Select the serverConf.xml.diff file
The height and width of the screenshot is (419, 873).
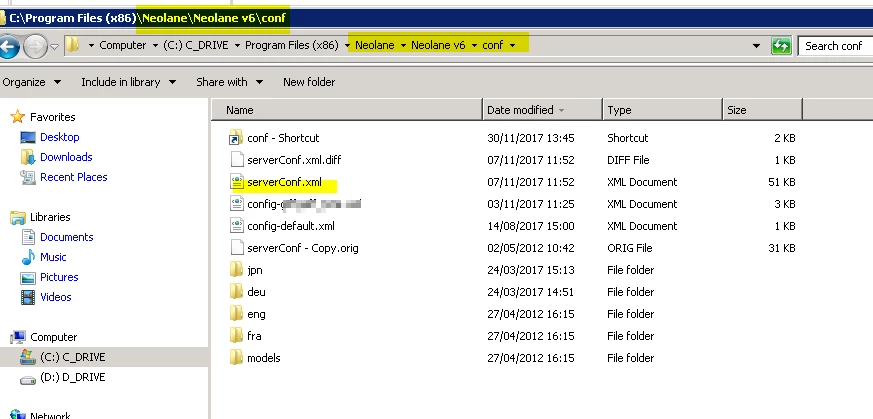pyautogui.click(x=294, y=160)
